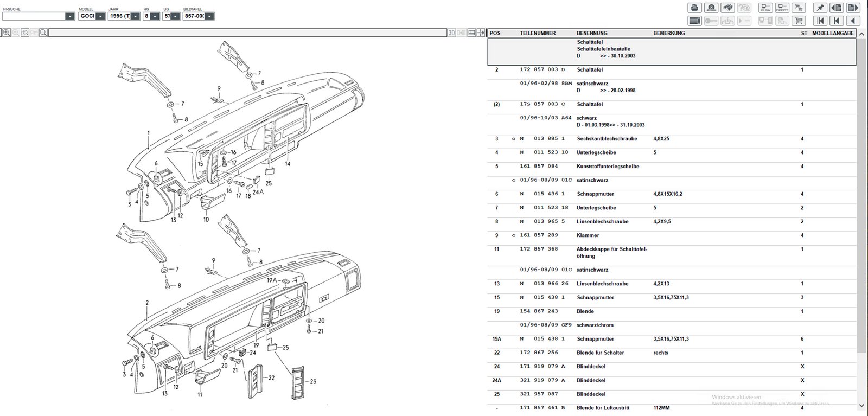Viewport: 868px width, 416px height.
Task: Go to next page with document-arrow icon
Action: [x=853, y=8]
